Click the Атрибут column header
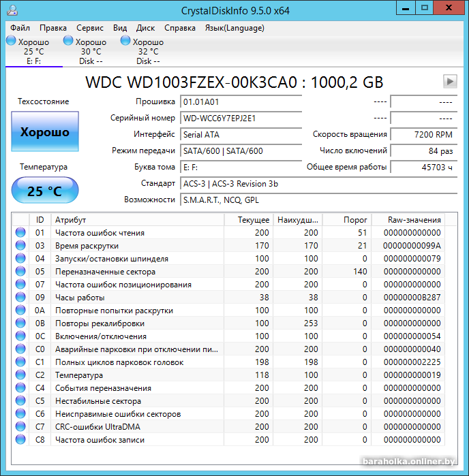The width and height of the screenshot is (469, 476). point(138,220)
